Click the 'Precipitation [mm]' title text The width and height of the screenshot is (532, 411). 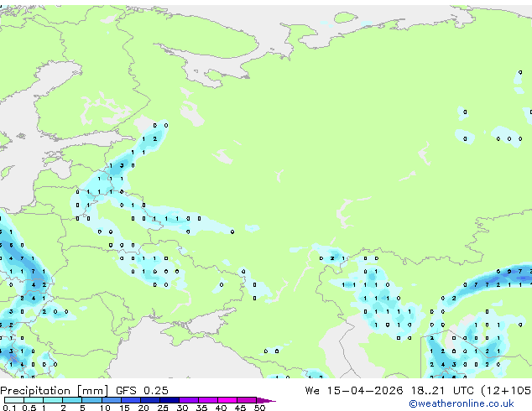pyautogui.click(x=55, y=391)
